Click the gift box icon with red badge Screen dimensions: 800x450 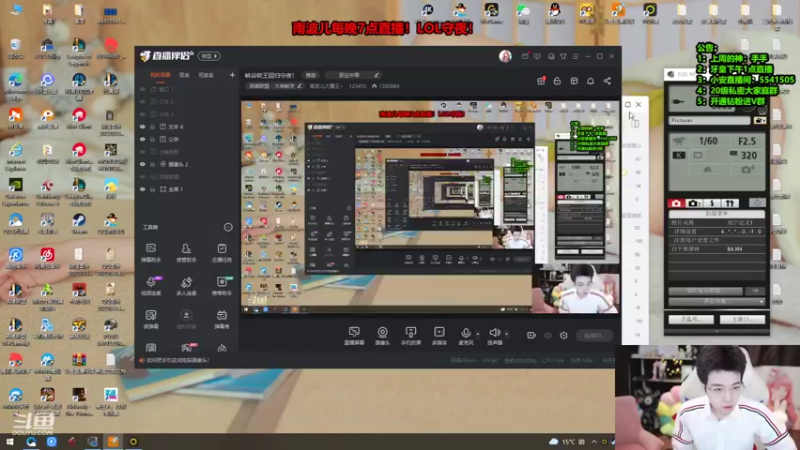(541, 81)
